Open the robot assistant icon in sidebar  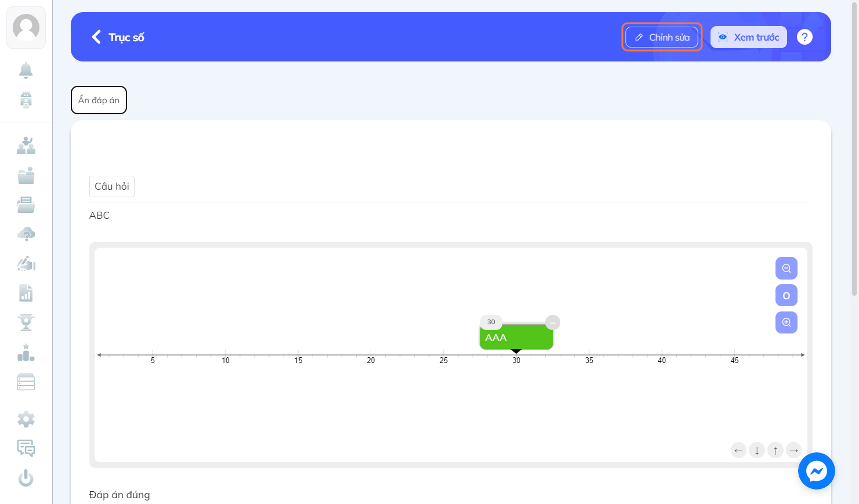click(26, 100)
